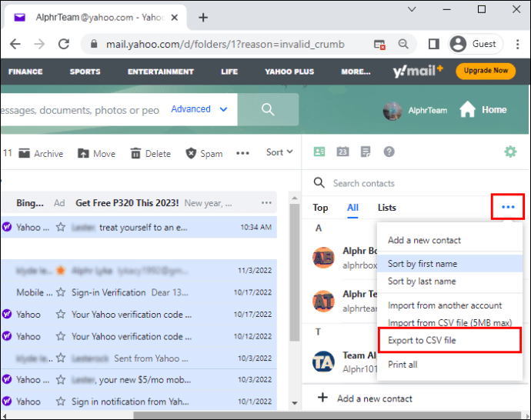Open the Guest profile button
This screenshot has height=420, width=531.
(x=475, y=44)
